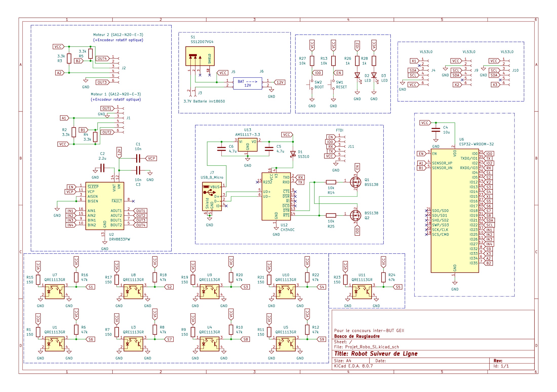Select the VCP label beside capacitor C1

click(151, 159)
